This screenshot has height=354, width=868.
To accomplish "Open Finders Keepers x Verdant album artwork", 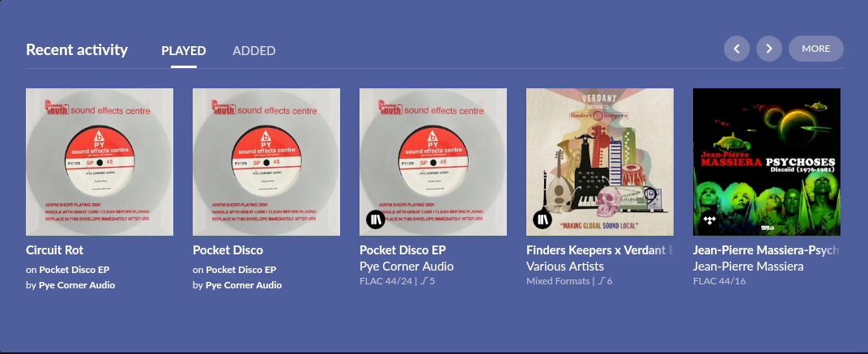I will pos(600,162).
